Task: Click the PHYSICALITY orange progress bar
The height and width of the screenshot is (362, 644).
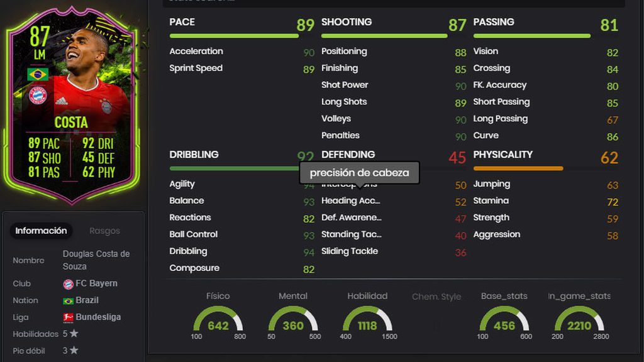Action: coord(518,168)
